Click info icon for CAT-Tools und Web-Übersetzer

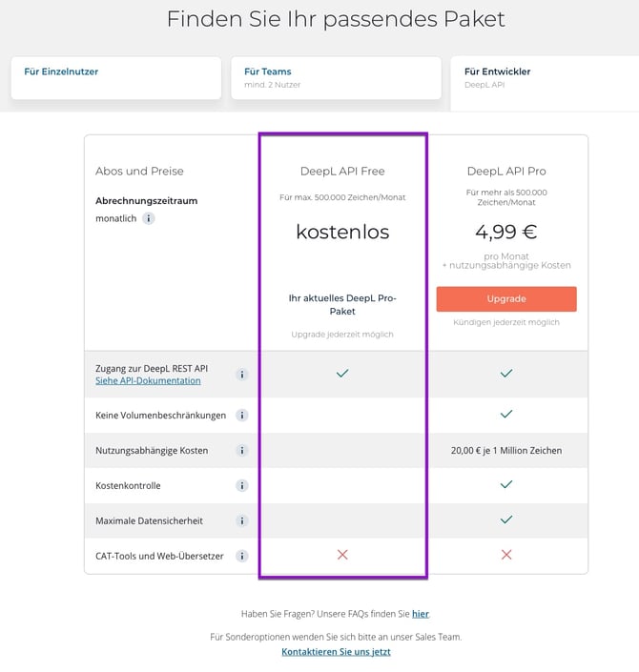pos(241,556)
